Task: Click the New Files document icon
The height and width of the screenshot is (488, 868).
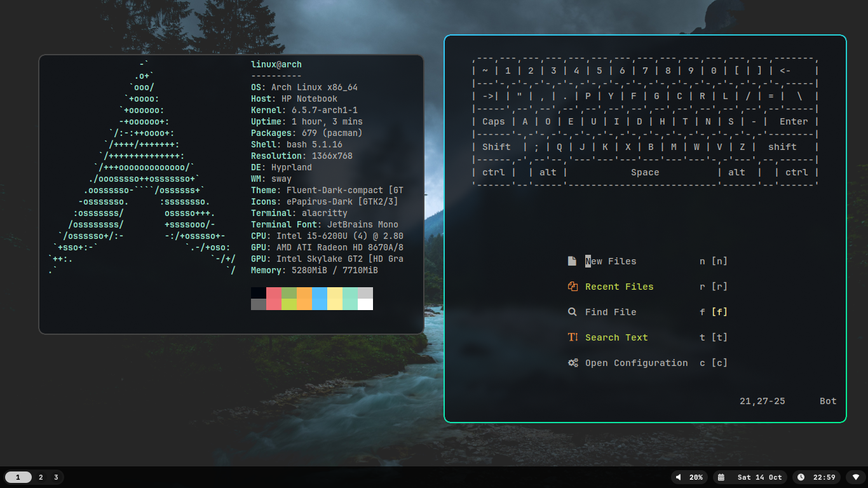Action: [572, 261]
